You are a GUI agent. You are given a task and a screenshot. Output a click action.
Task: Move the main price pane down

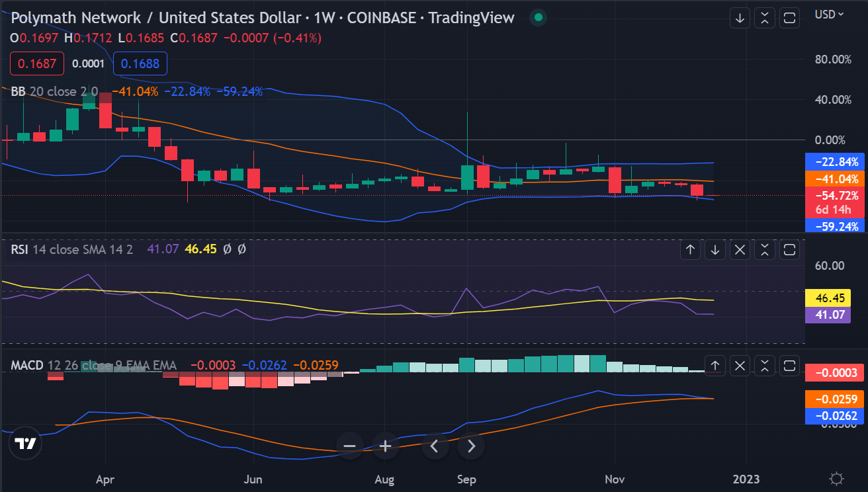(x=740, y=18)
